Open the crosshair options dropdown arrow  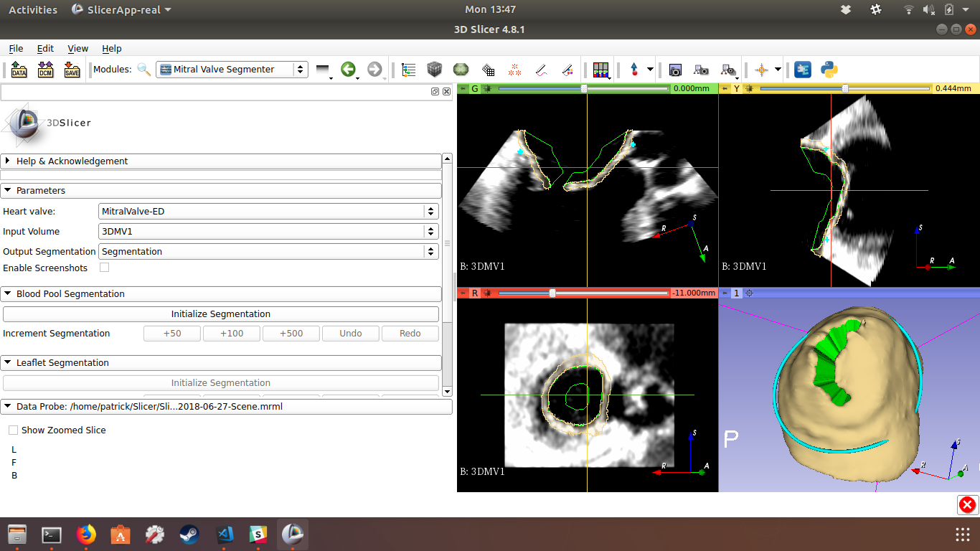pos(778,70)
